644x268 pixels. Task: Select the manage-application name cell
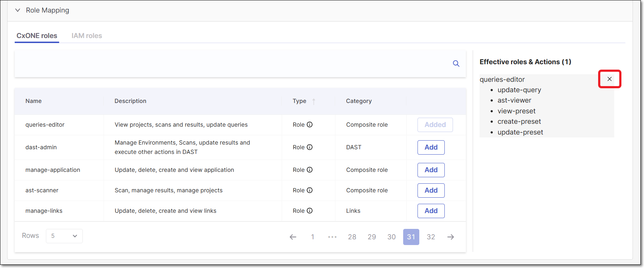pos(53,170)
